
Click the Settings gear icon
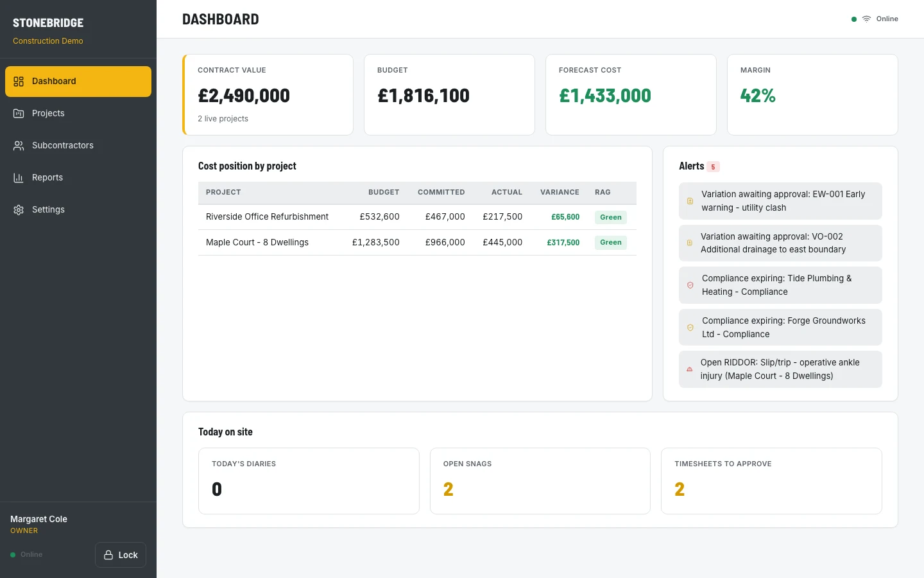tap(19, 210)
